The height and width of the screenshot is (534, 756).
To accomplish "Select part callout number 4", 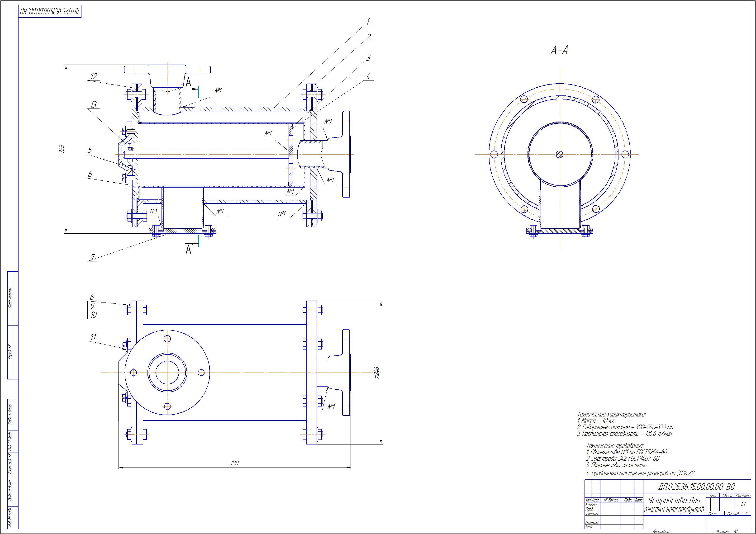I will pos(368,77).
